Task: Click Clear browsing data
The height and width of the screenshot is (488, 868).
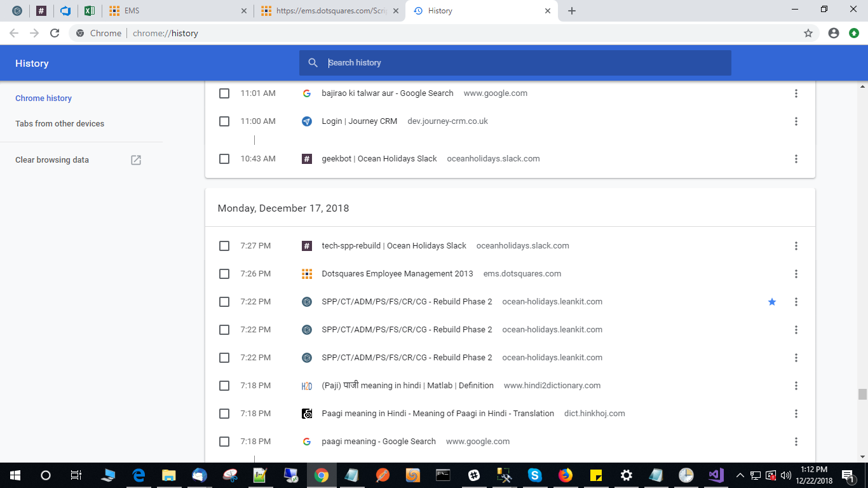Action: click(x=52, y=160)
